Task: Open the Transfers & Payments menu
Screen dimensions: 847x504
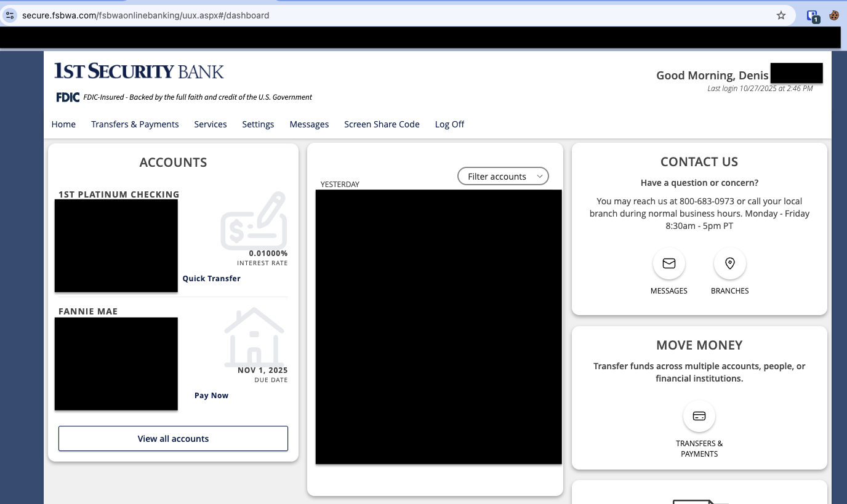Action: pos(135,124)
